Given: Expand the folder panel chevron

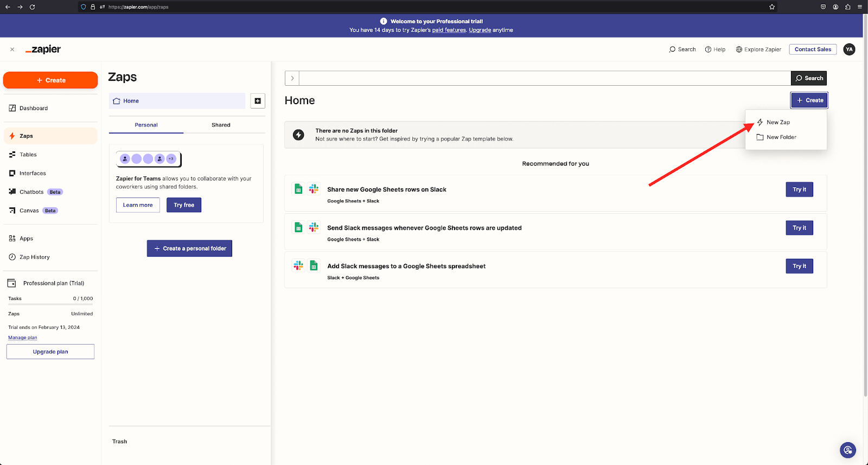Looking at the screenshot, I should [x=292, y=78].
